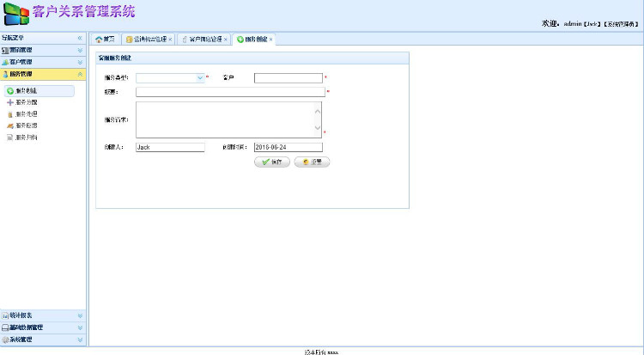Close the 客户信息管理 tab
644x355 pixels.
coord(226,40)
